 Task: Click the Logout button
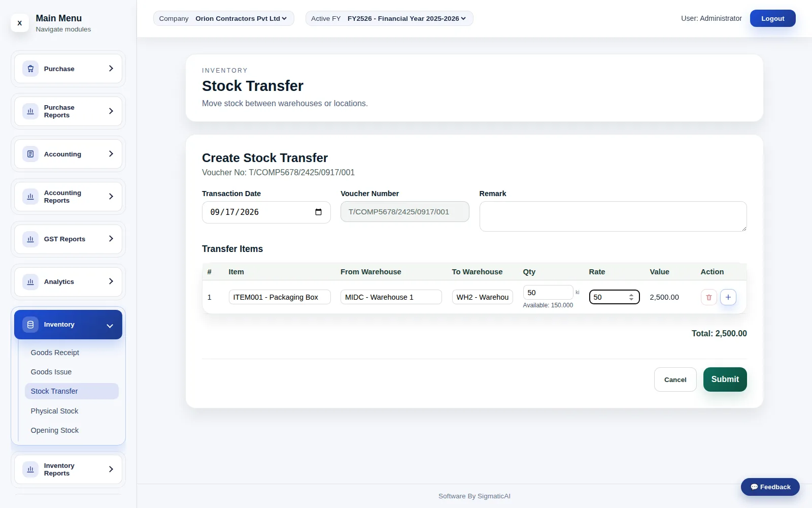[x=772, y=18]
